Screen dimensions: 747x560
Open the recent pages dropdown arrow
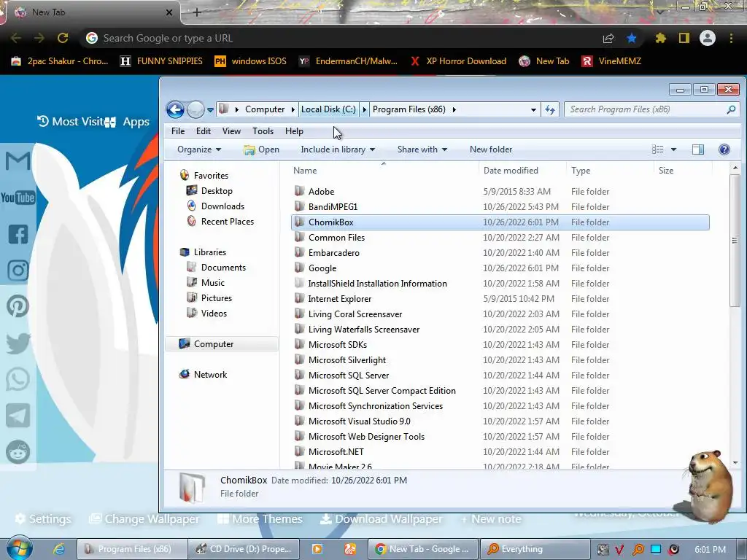click(x=210, y=110)
